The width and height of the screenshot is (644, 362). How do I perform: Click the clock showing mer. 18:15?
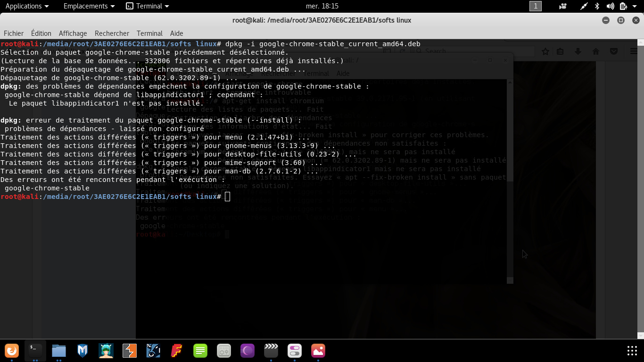[322, 6]
